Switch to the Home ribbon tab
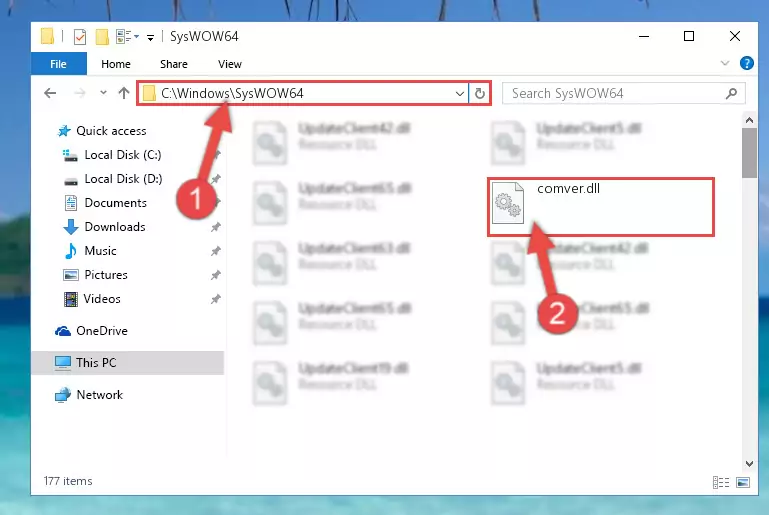 [116, 64]
